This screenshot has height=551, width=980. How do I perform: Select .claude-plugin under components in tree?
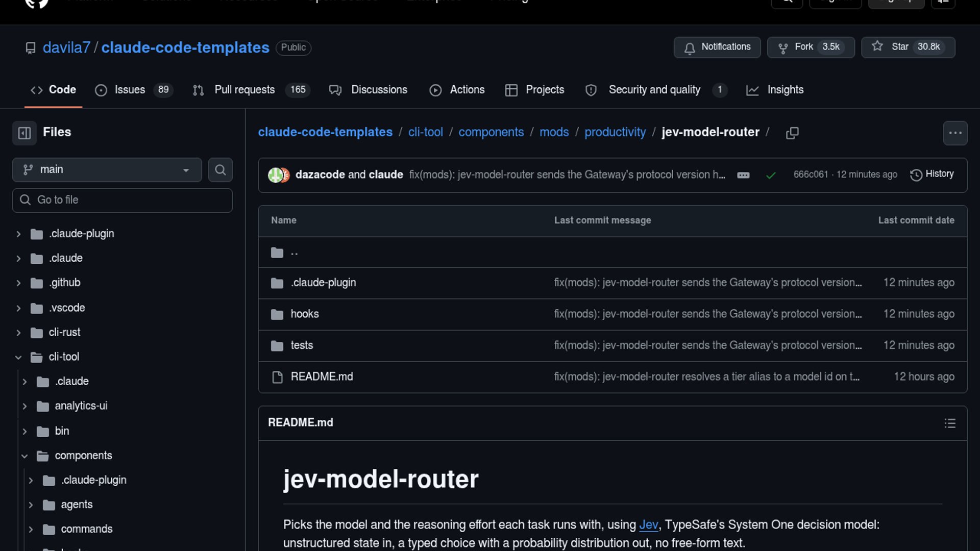tap(93, 481)
